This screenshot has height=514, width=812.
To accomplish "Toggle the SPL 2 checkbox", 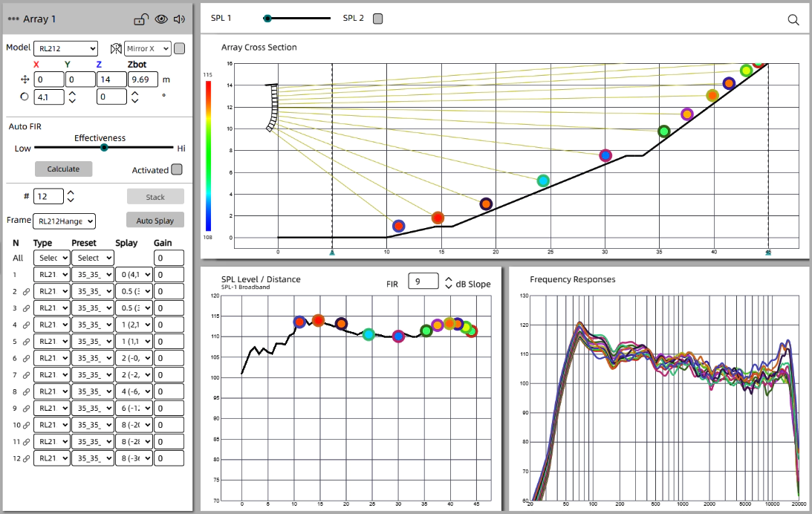I will pyautogui.click(x=377, y=19).
